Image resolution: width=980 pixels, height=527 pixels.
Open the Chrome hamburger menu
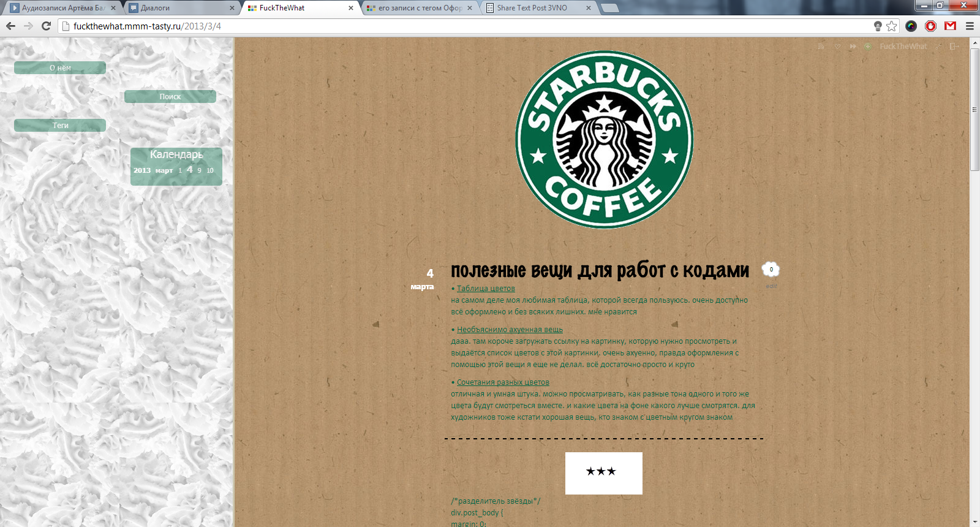(970, 26)
